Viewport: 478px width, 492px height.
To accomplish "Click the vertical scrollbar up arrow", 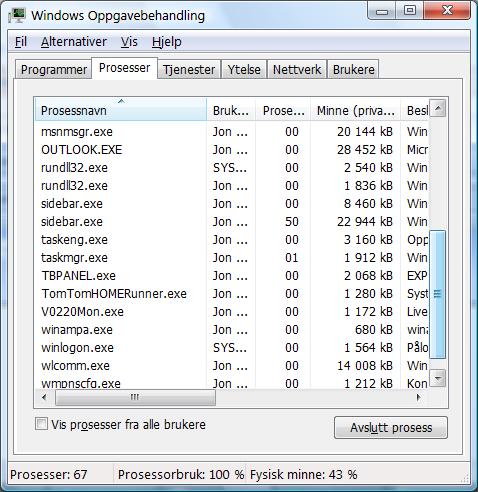I will click(x=438, y=108).
